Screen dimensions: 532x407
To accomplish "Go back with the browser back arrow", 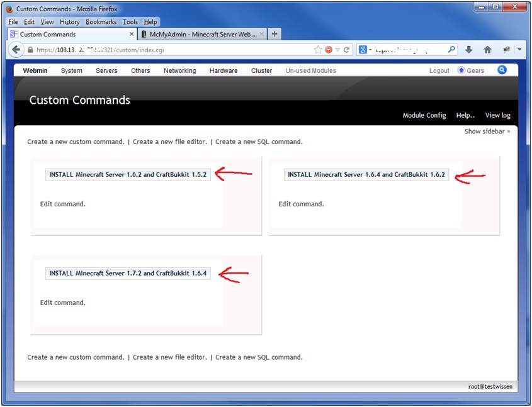I will coord(16,50).
